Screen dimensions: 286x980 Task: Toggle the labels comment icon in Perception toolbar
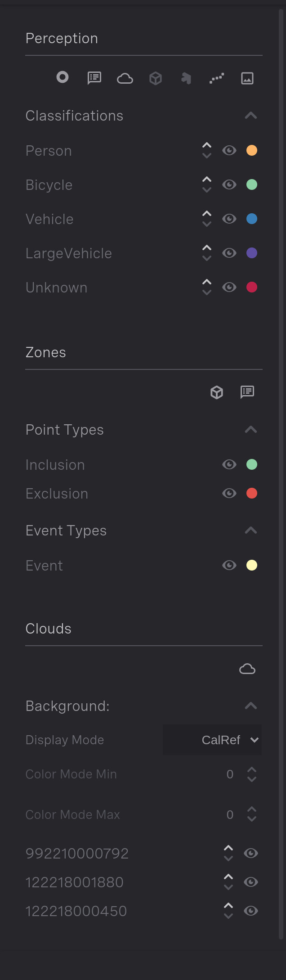(x=94, y=78)
